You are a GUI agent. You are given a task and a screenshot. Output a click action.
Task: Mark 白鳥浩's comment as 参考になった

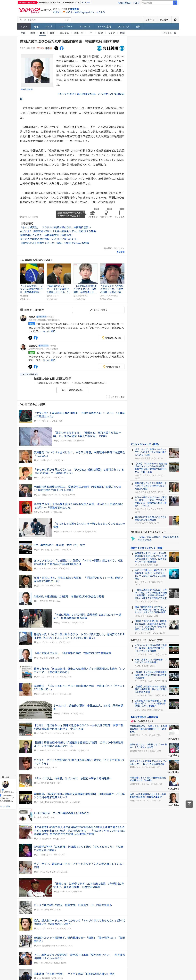[x=112, y=338]
